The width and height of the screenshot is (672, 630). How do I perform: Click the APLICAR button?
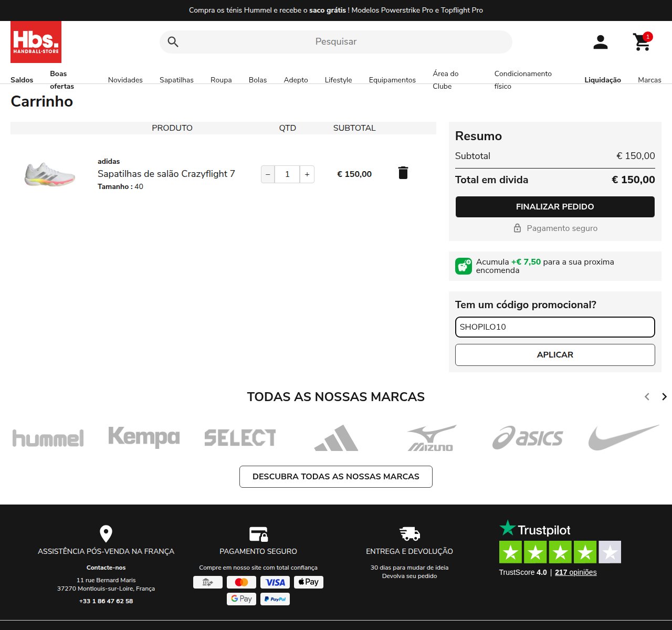click(x=555, y=355)
